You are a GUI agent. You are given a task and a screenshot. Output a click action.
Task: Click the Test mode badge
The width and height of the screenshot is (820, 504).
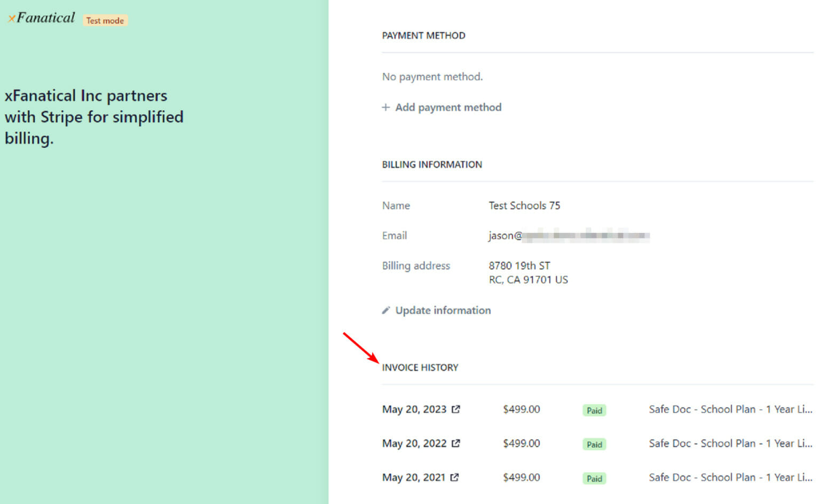coord(105,20)
